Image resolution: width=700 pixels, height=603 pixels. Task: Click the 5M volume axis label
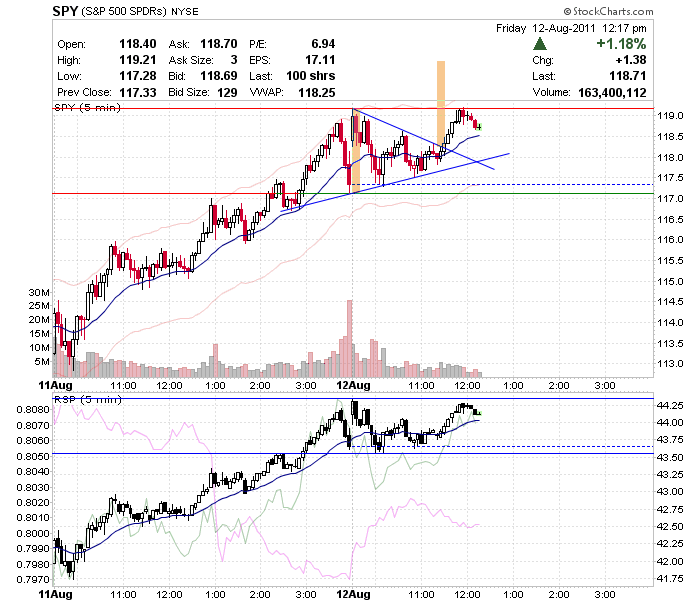coord(42,362)
